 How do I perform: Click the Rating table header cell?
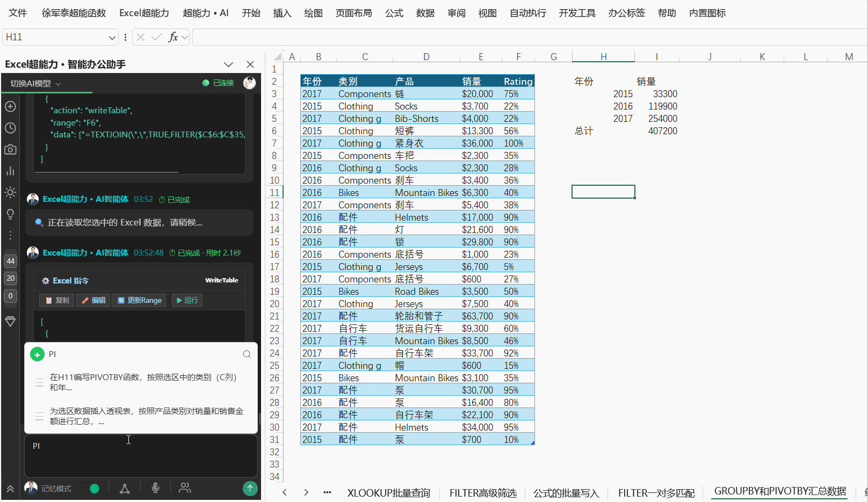pos(518,81)
